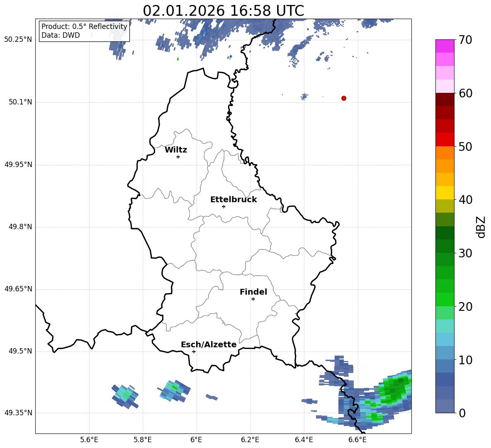Screen dimensions: 491x448
Task: Click the Esch/Alzette city cross marker
Action: 194,351
